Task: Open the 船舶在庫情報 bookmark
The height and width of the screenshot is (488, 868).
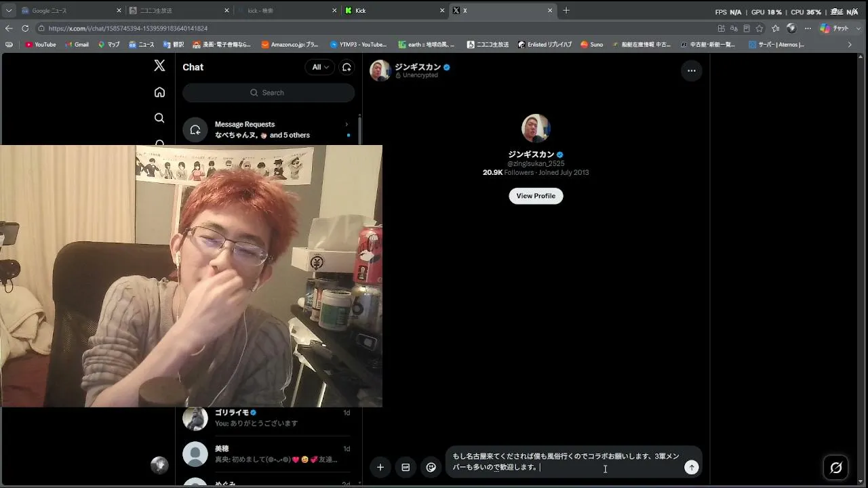Action: (642, 45)
